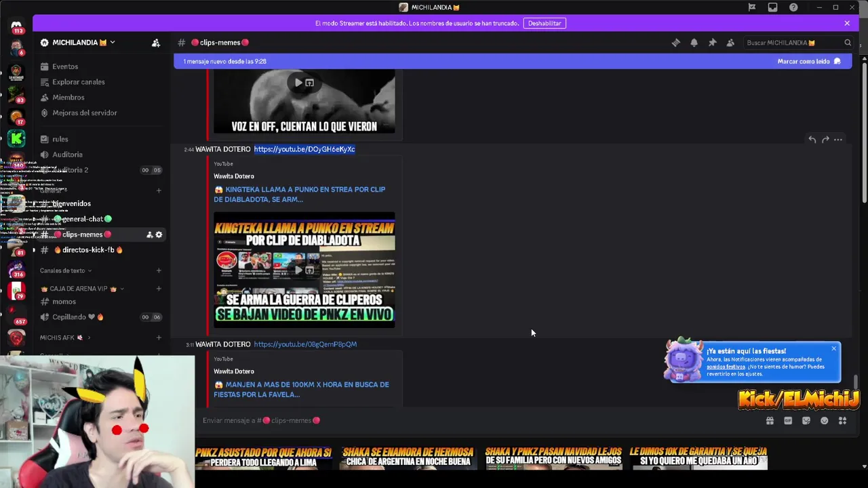The width and height of the screenshot is (868, 488).
Task: Open quest flag icon in title bar
Action: pyautogui.click(x=751, y=7)
